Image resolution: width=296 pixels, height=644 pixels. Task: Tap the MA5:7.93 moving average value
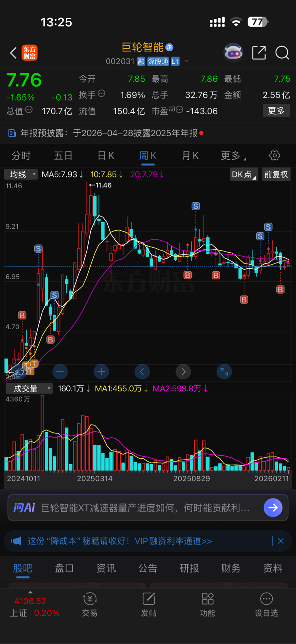pos(62,174)
